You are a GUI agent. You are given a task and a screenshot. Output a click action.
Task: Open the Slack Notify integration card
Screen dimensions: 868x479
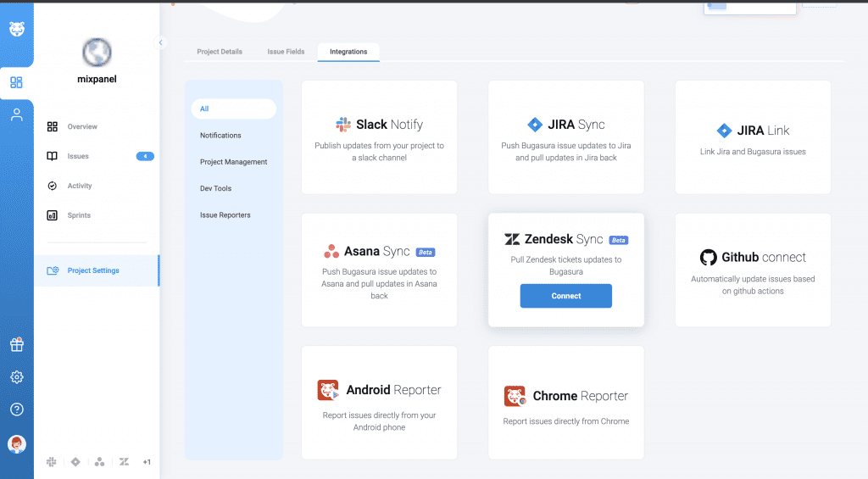click(x=379, y=137)
